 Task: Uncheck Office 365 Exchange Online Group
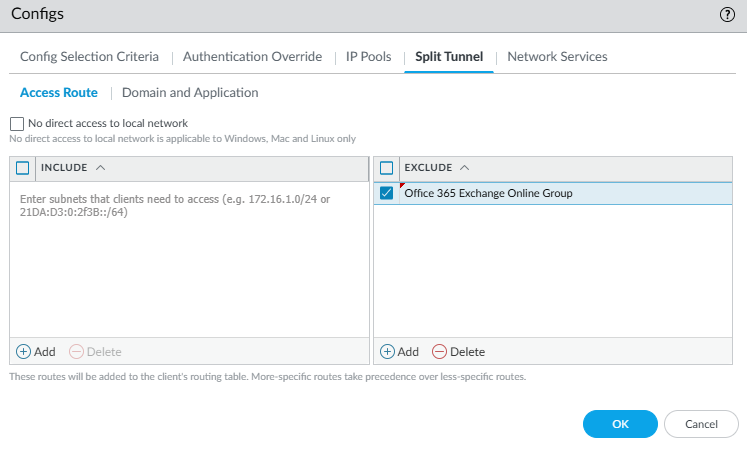tap(387, 194)
